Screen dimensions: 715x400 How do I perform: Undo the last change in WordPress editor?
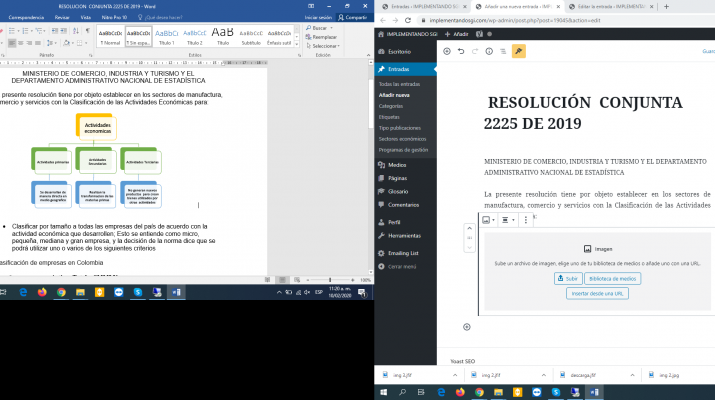point(460,50)
